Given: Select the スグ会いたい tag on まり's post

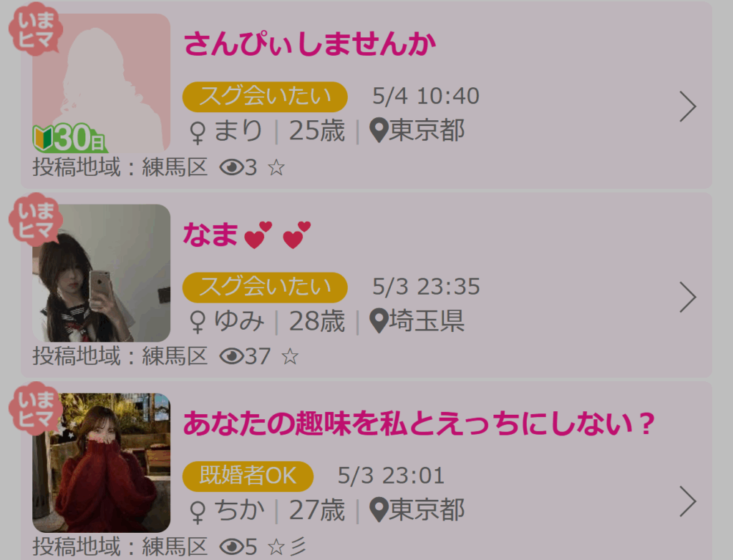Looking at the screenshot, I should point(265,97).
